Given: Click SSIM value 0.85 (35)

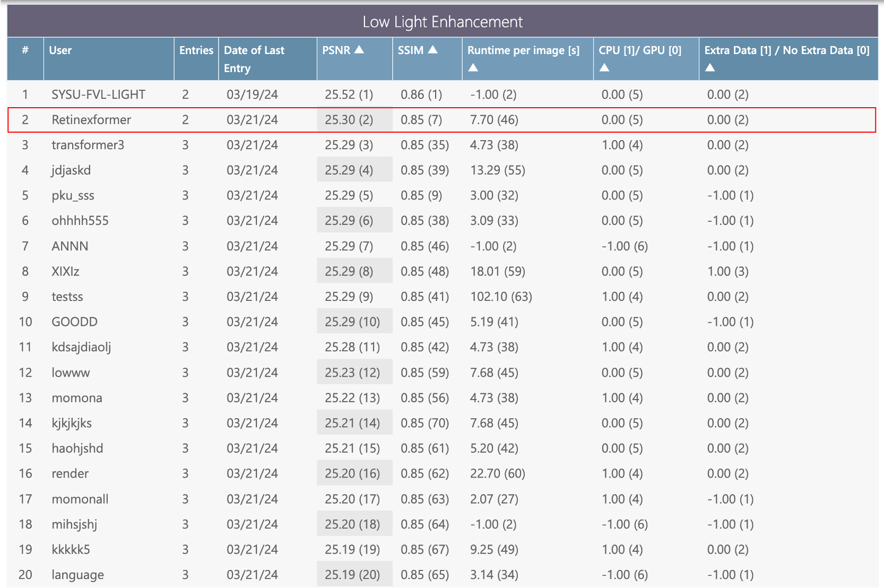Looking at the screenshot, I should (x=425, y=145).
